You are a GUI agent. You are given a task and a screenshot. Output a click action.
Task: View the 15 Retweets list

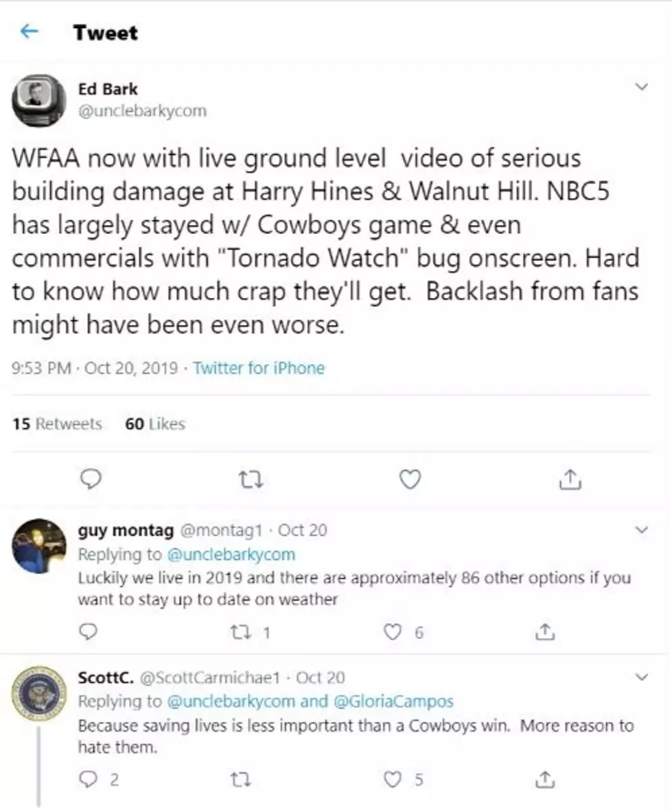tap(58, 424)
